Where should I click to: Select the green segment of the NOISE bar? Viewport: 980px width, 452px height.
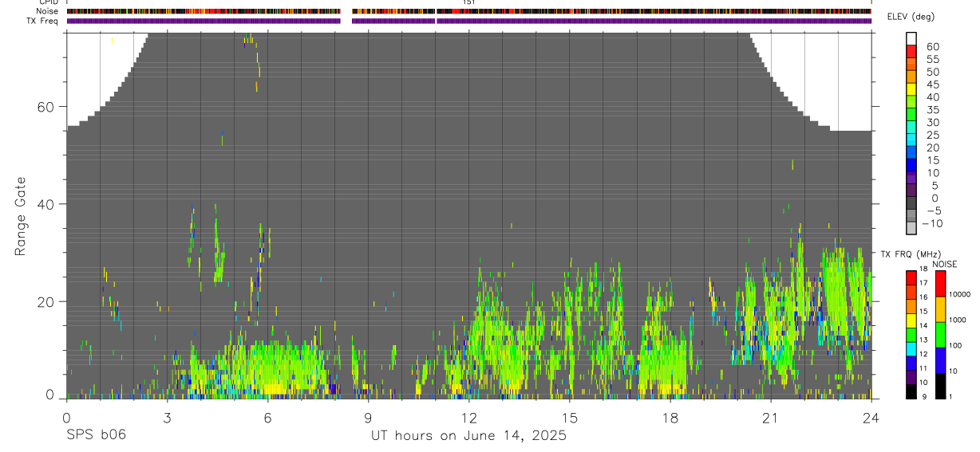[x=940, y=335]
